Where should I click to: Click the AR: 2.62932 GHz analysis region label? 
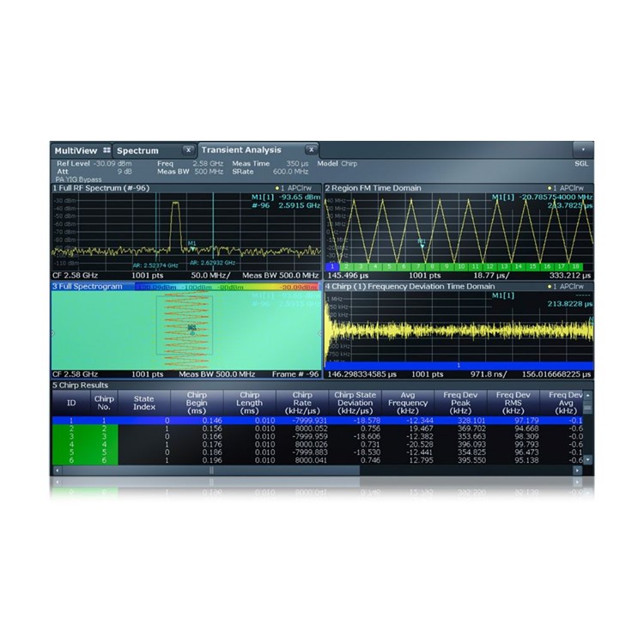[x=212, y=263]
